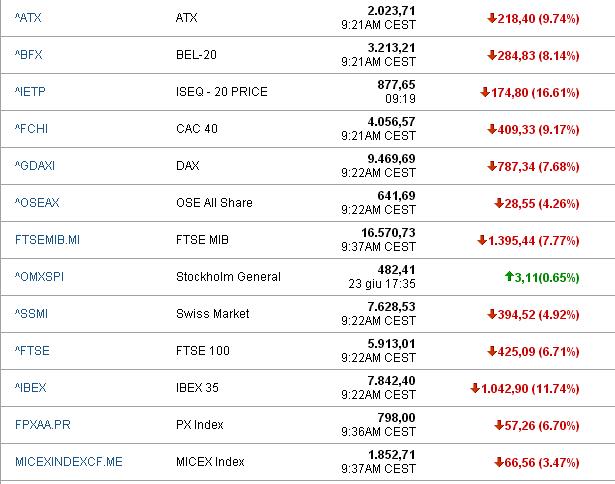Click the red down arrow for IBEX 35
This screenshot has height=484, width=615.
tap(475, 388)
